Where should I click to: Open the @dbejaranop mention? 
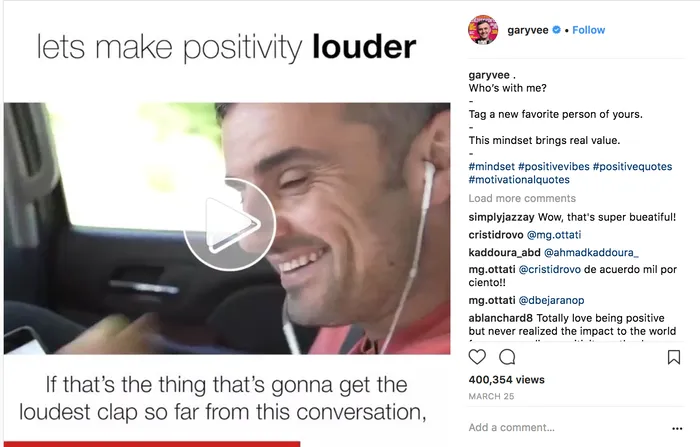pyautogui.click(x=551, y=301)
